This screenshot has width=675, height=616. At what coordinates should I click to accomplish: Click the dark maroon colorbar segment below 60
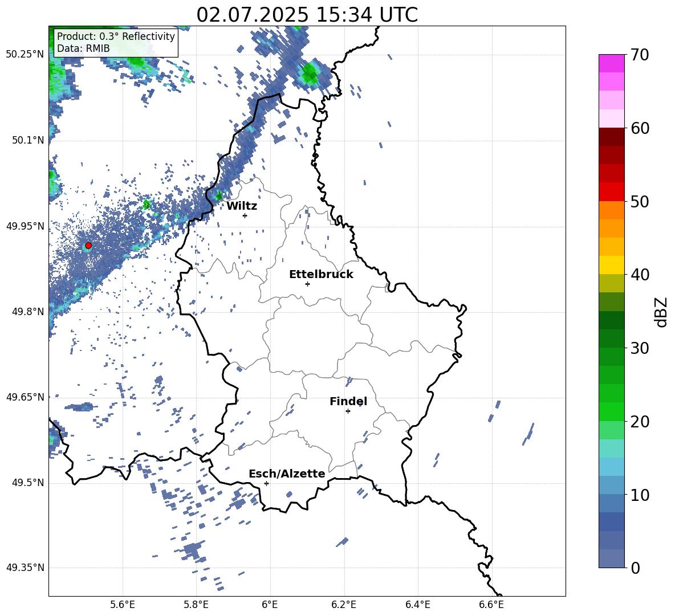pyautogui.click(x=611, y=137)
